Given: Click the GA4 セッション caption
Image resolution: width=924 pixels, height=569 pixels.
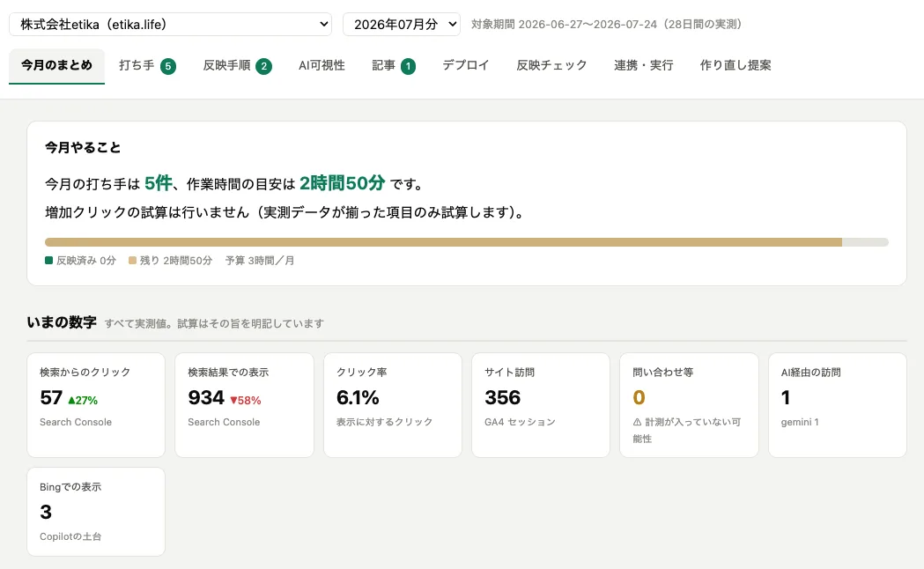Looking at the screenshot, I should click(520, 422).
